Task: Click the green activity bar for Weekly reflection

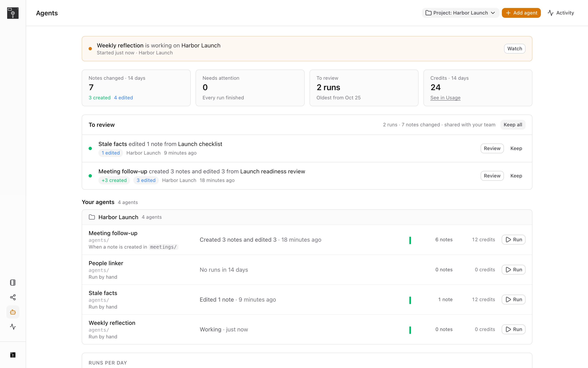Action: pyautogui.click(x=410, y=330)
